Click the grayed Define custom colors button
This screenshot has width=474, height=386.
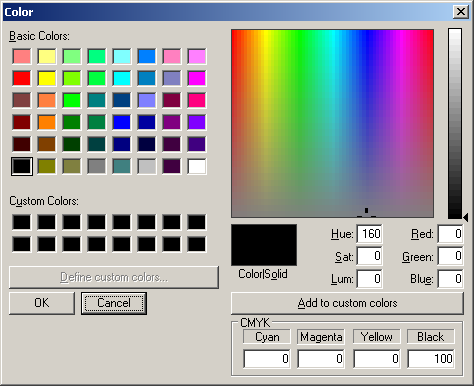point(114,277)
